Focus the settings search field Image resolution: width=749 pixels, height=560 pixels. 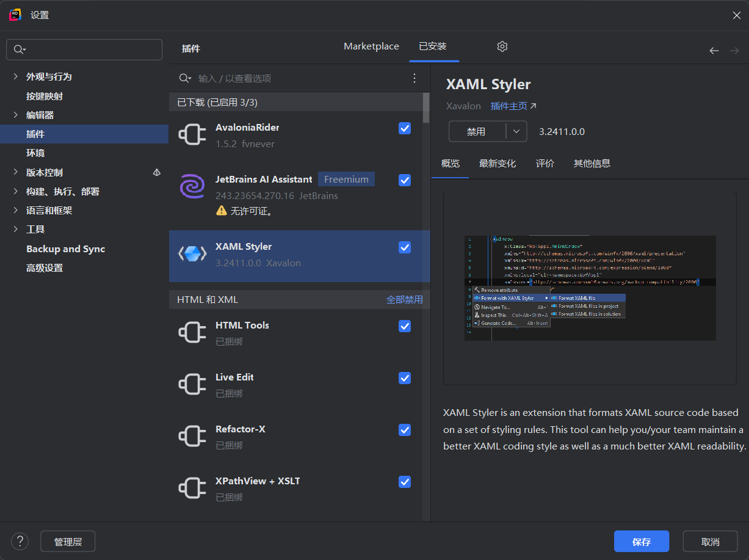[84, 49]
